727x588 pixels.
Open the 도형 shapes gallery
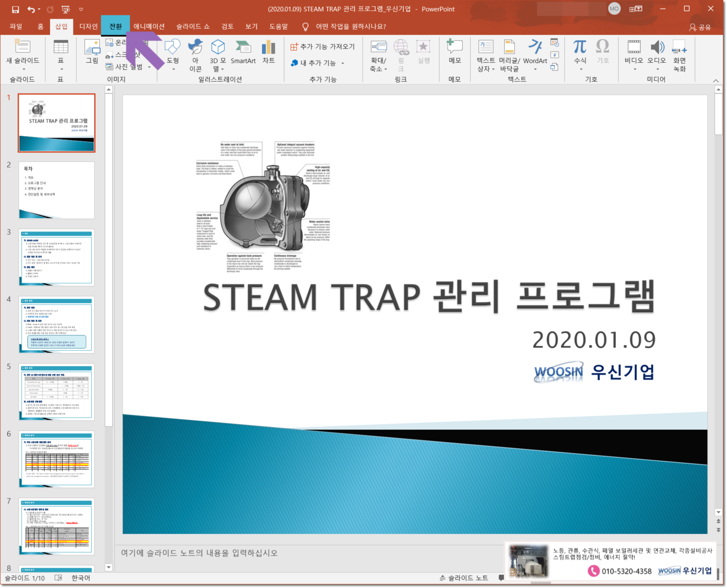point(173,54)
